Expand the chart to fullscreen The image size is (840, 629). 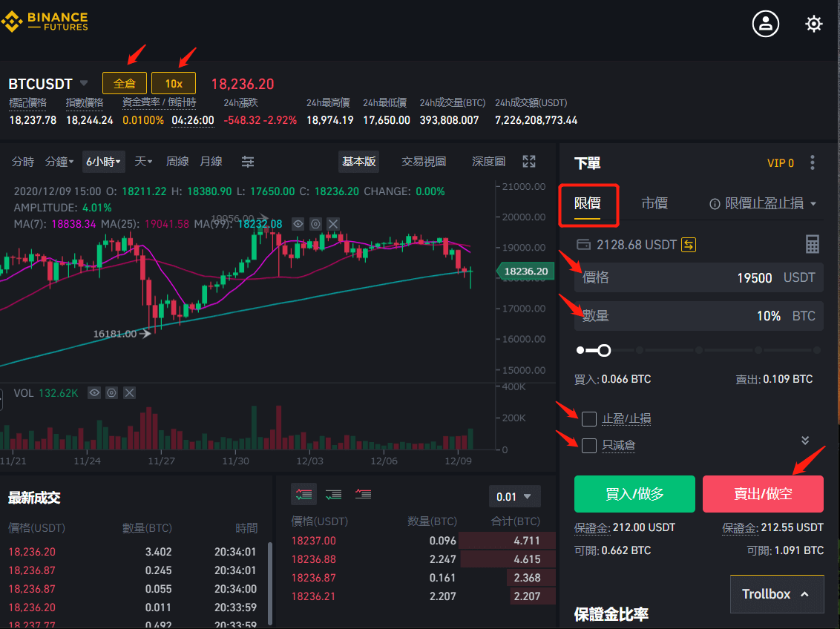pyautogui.click(x=528, y=161)
